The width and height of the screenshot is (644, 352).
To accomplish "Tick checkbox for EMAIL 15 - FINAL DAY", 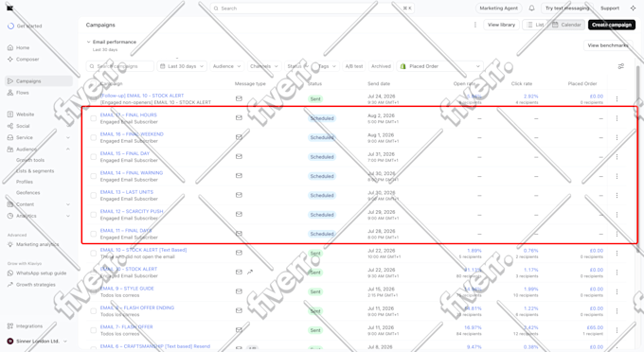I will tap(93, 157).
